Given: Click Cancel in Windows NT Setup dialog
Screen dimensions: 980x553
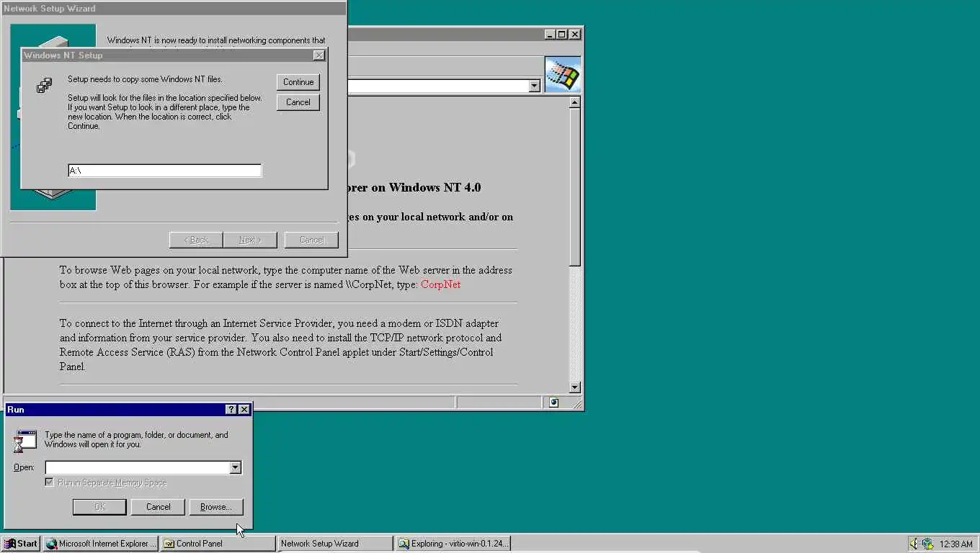Looking at the screenshot, I should click(x=298, y=102).
